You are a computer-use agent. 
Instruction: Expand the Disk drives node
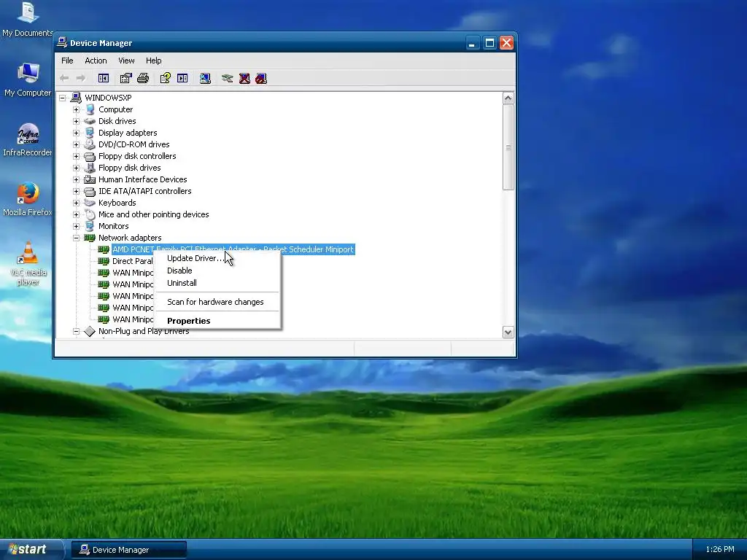(76, 121)
